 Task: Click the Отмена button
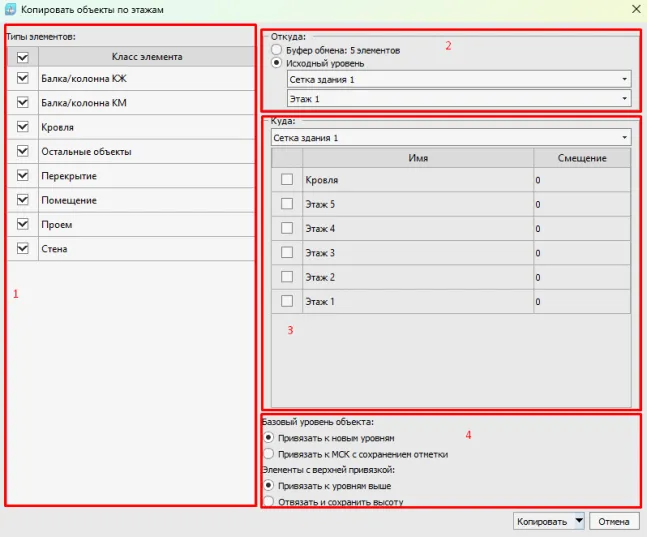(614, 521)
